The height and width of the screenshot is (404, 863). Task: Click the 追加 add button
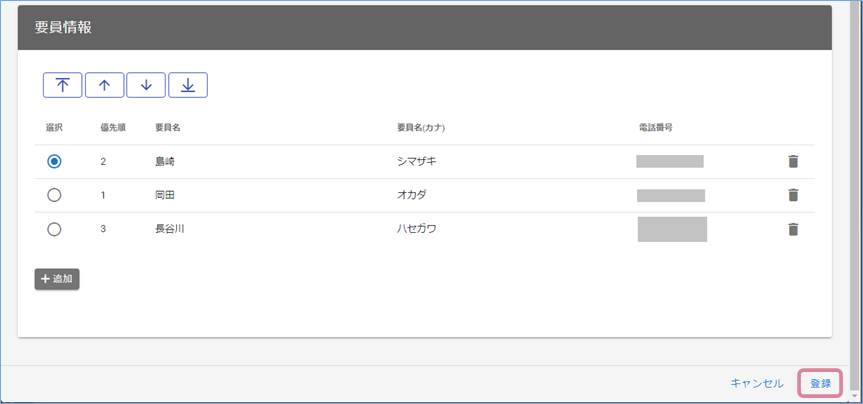(57, 279)
